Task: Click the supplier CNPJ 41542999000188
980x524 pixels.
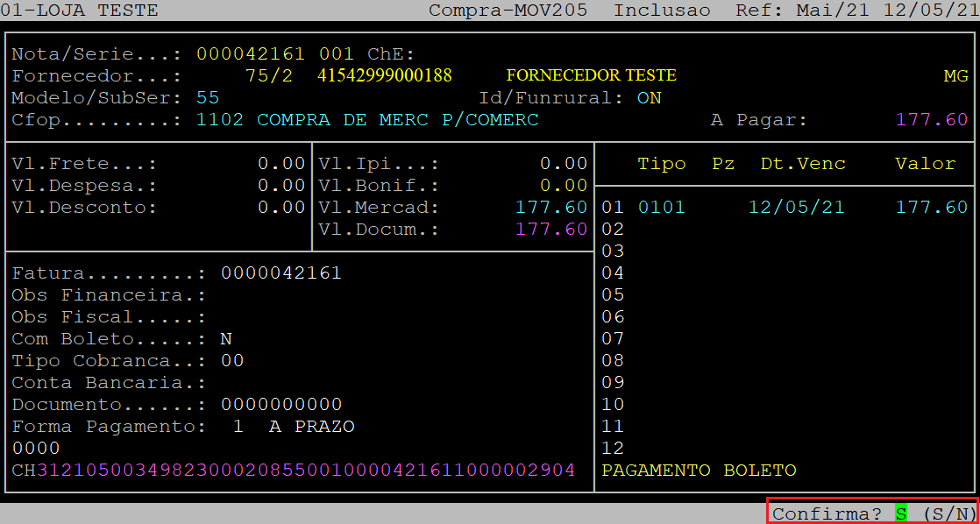Action: (x=385, y=75)
